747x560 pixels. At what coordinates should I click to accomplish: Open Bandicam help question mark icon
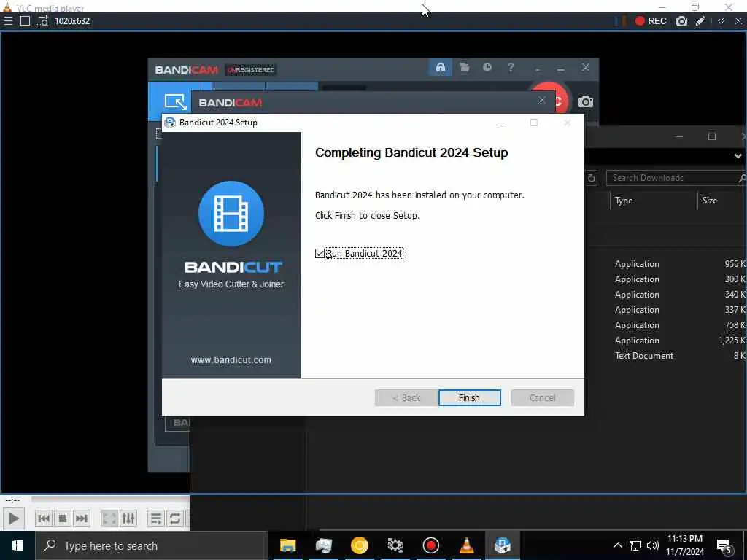[x=511, y=68]
